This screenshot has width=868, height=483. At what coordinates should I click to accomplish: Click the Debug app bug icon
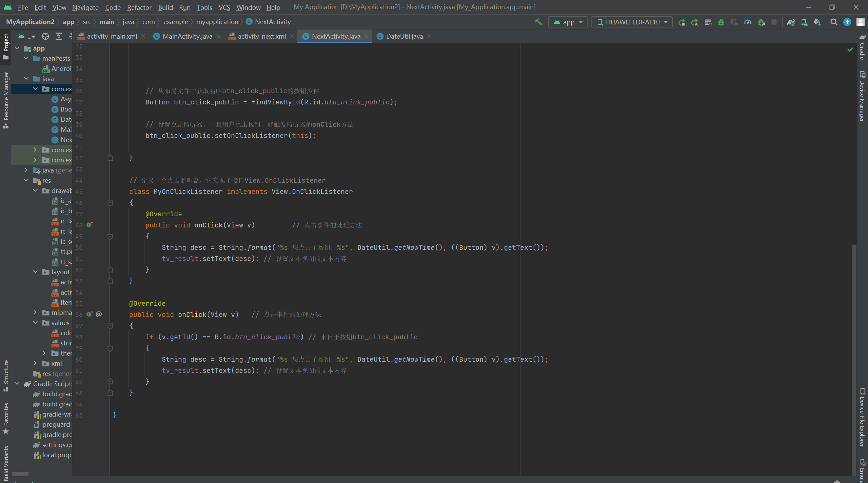pyautogui.click(x=721, y=22)
